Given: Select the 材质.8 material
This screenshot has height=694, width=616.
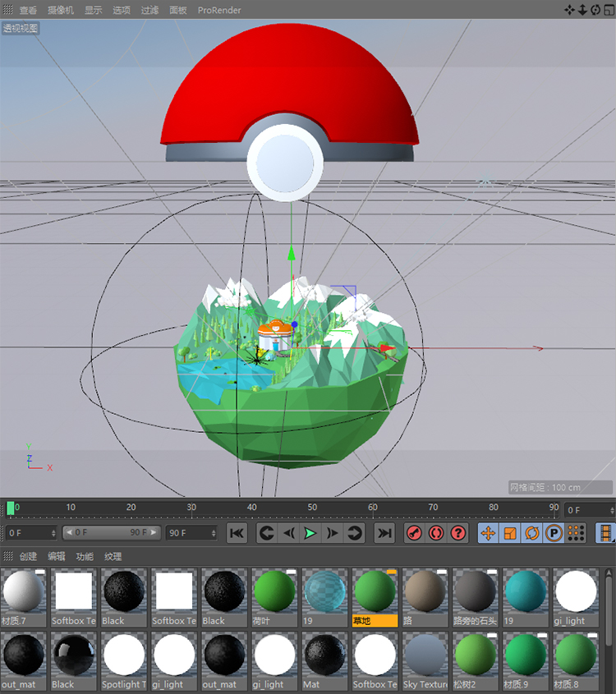Looking at the screenshot, I should coord(576,661).
